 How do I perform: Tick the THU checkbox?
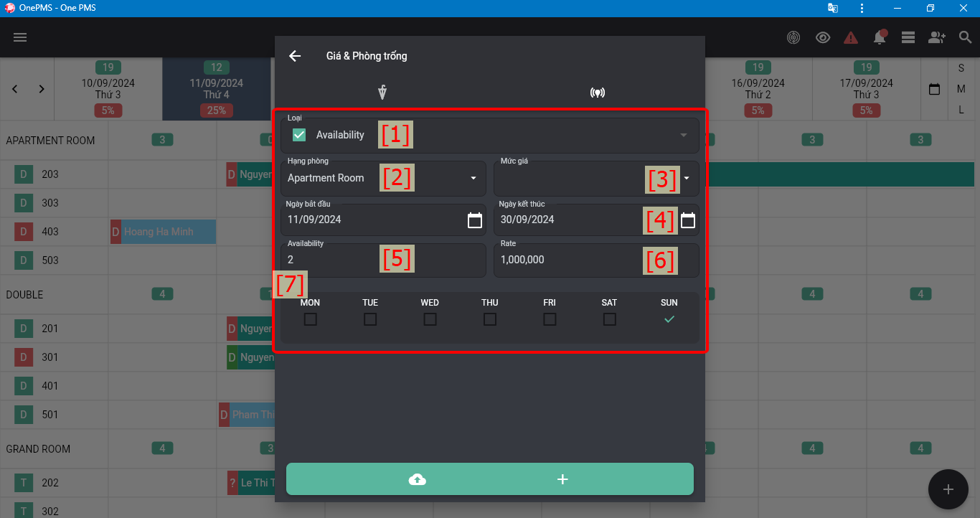[x=490, y=319]
